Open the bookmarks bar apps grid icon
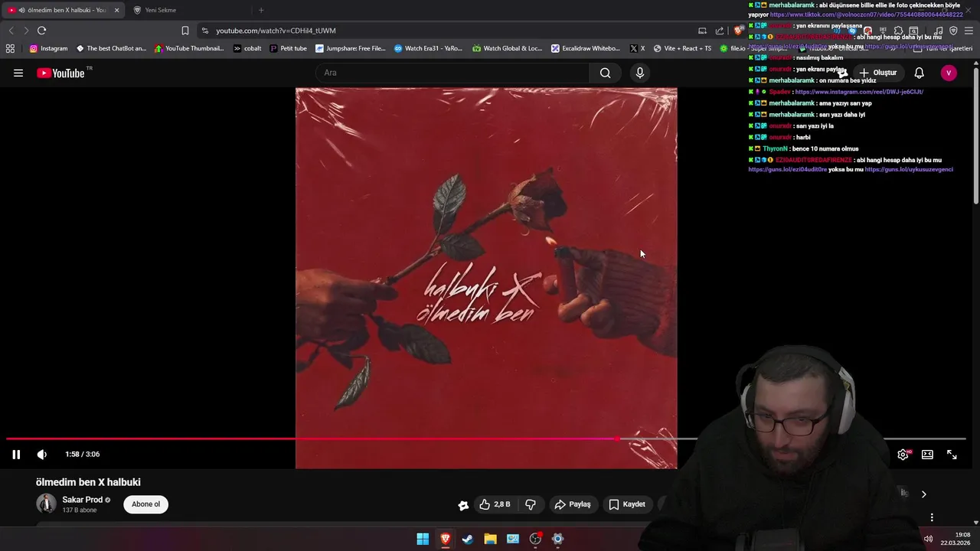This screenshot has width=980, height=551. click(10, 48)
